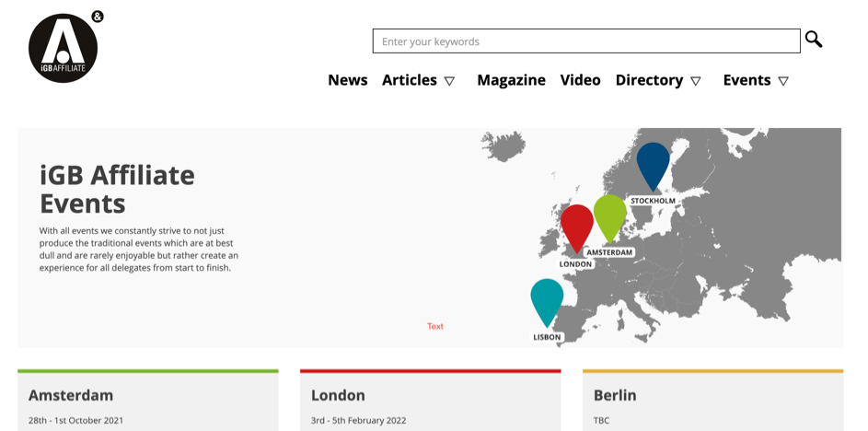Viewport: 868px width, 431px height.
Task: Click the red 'Text' link
Action: 435,326
